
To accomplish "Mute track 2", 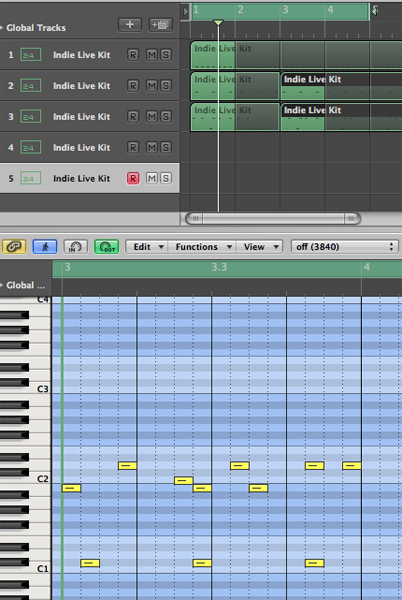I will pyautogui.click(x=152, y=86).
